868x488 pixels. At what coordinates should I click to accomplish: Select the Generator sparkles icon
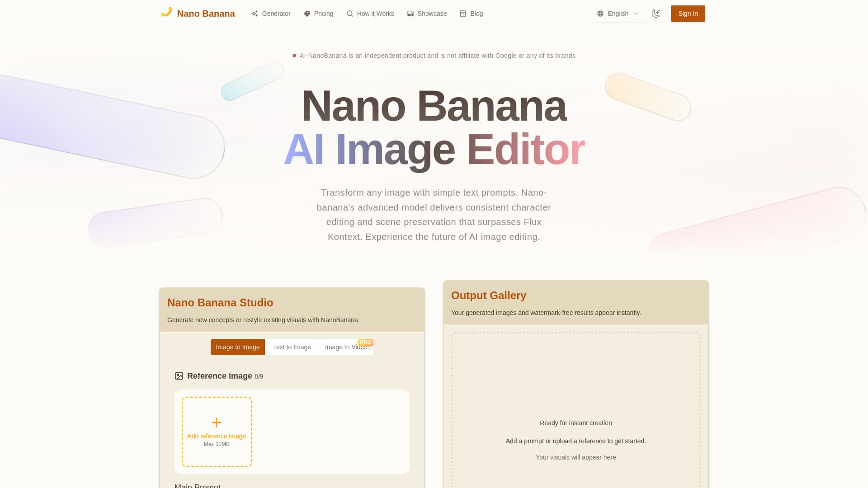[255, 14]
